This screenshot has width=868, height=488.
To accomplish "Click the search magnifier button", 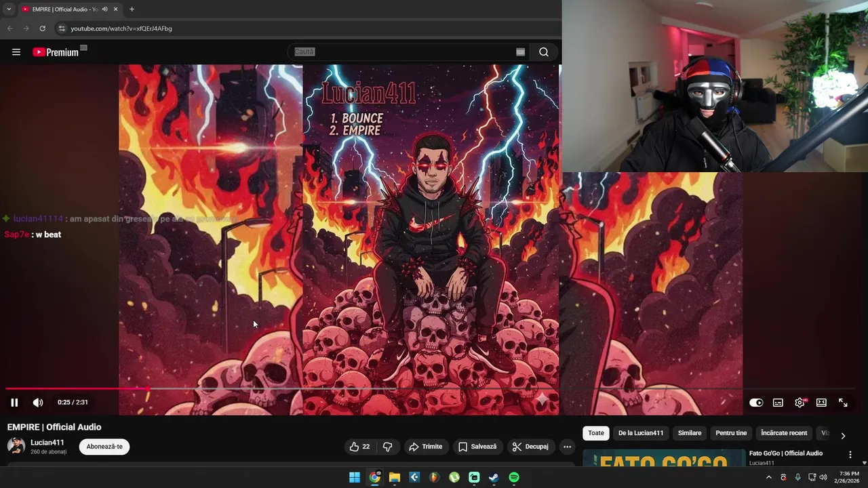I will (544, 52).
